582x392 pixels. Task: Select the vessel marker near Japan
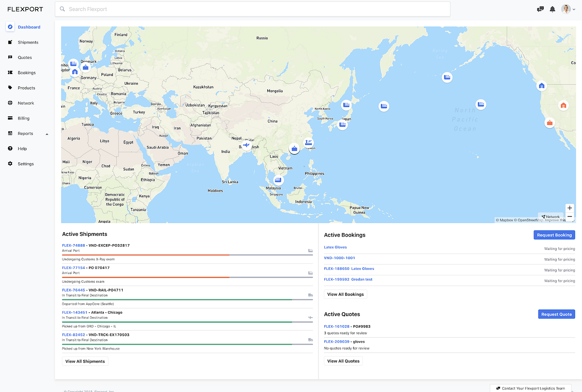coord(342,124)
